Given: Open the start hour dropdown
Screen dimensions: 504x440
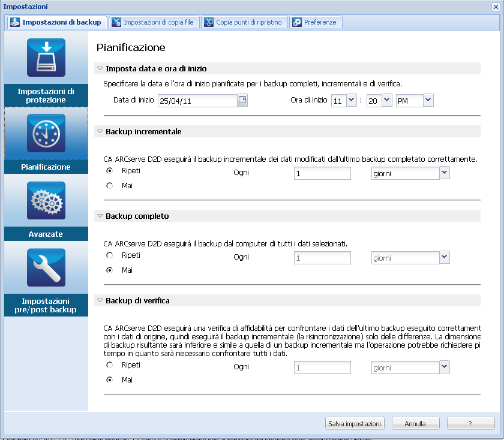Looking at the screenshot, I should click(x=351, y=101).
